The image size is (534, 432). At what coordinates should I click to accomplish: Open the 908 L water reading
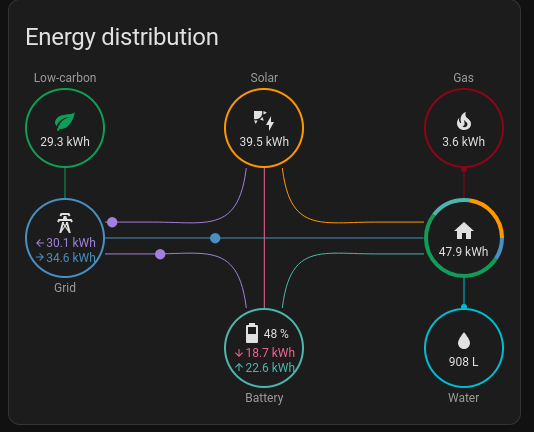point(464,362)
